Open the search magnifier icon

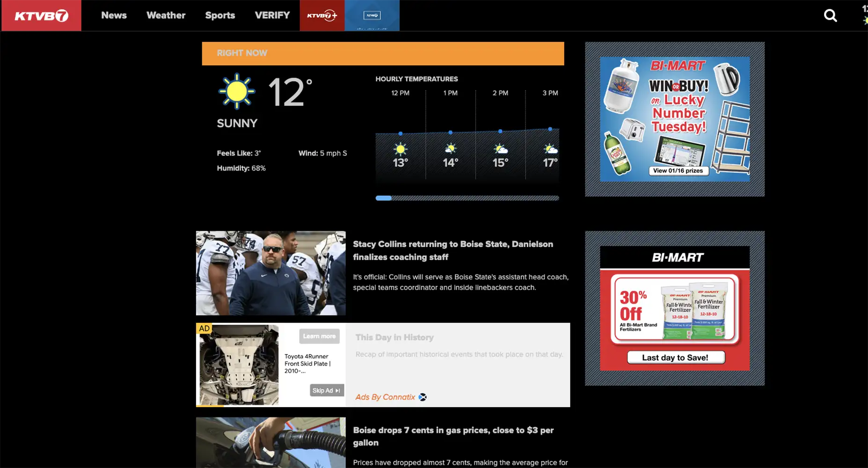830,15
